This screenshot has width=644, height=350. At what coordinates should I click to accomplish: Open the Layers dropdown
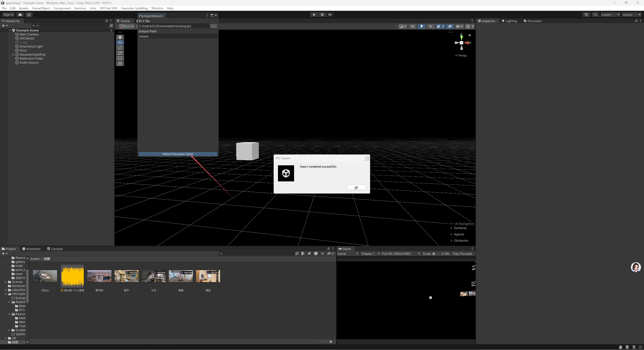pyautogui.click(x=610, y=15)
